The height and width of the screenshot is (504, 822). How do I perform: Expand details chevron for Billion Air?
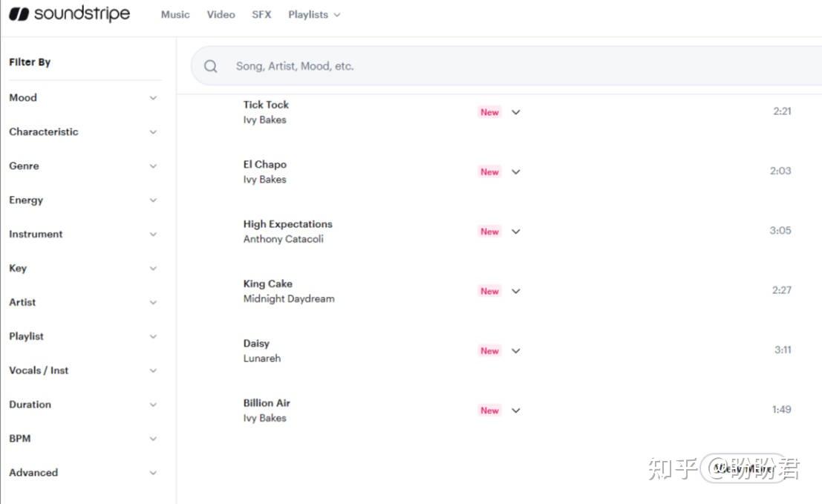click(x=516, y=410)
